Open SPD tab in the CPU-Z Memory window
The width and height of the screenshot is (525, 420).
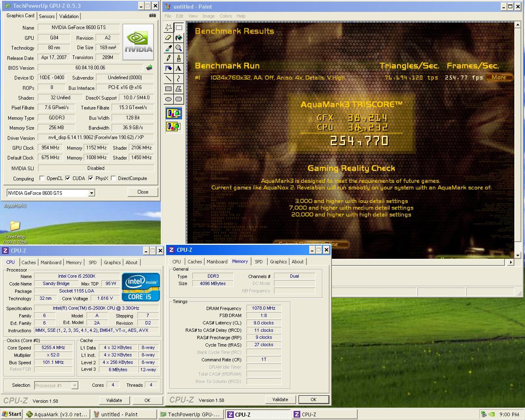pyautogui.click(x=259, y=262)
